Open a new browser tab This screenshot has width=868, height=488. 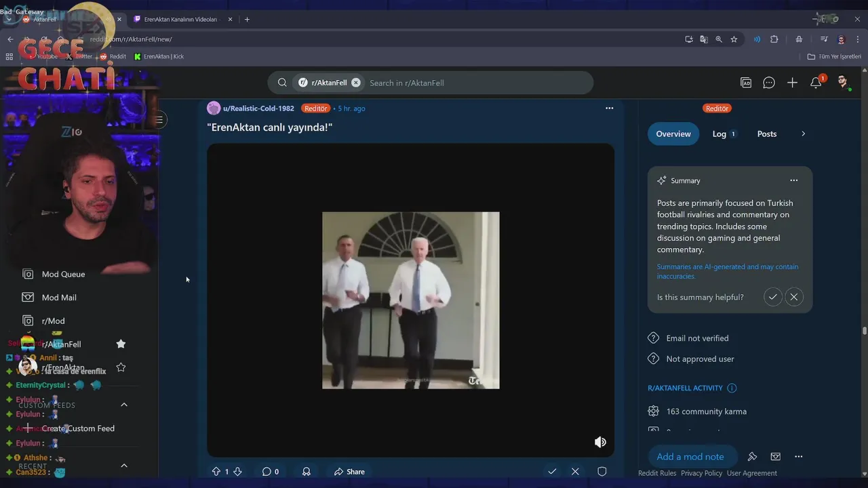pyautogui.click(x=247, y=20)
